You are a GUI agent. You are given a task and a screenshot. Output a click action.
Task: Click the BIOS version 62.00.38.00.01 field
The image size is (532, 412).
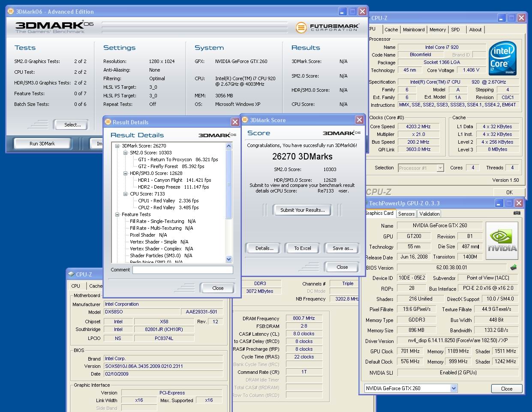[452, 267]
